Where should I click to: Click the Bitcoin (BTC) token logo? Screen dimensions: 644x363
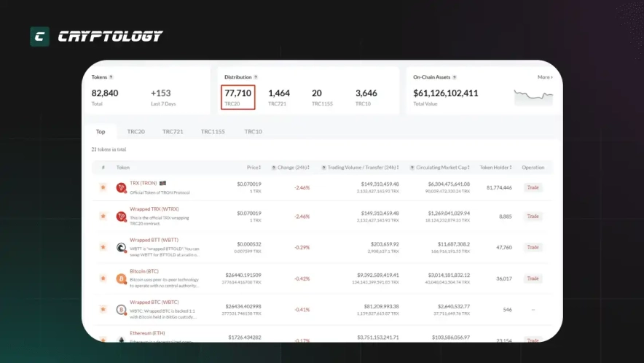click(x=121, y=278)
